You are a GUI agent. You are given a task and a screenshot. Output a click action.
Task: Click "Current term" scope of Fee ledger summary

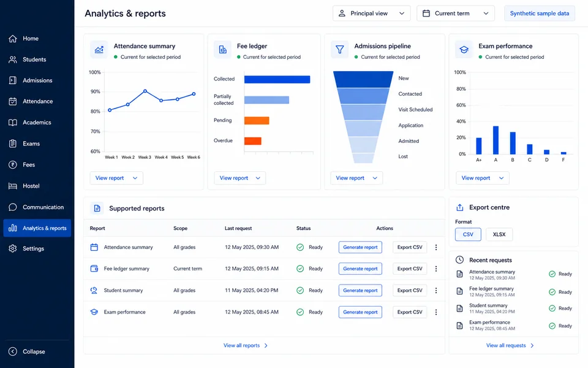click(187, 269)
